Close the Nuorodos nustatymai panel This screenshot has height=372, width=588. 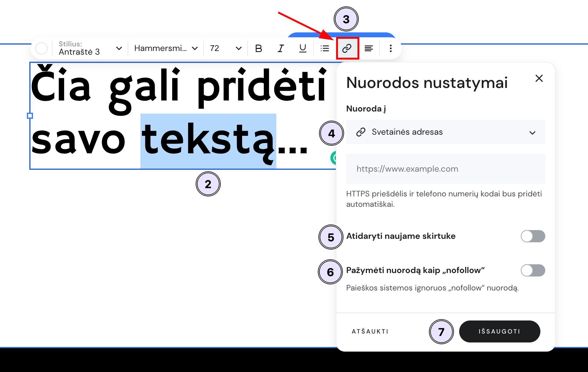(x=539, y=78)
